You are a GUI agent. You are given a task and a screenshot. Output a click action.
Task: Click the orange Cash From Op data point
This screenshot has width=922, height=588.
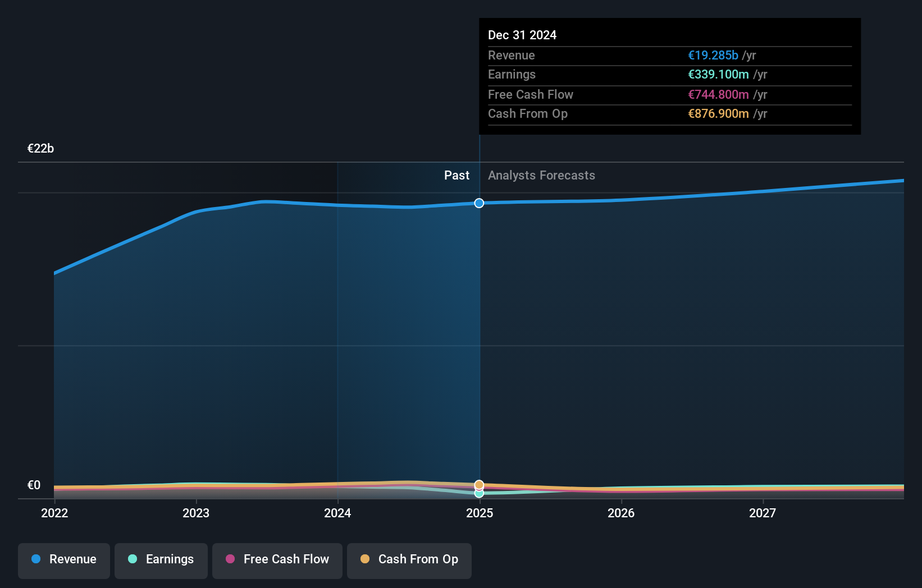tap(479, 485)
